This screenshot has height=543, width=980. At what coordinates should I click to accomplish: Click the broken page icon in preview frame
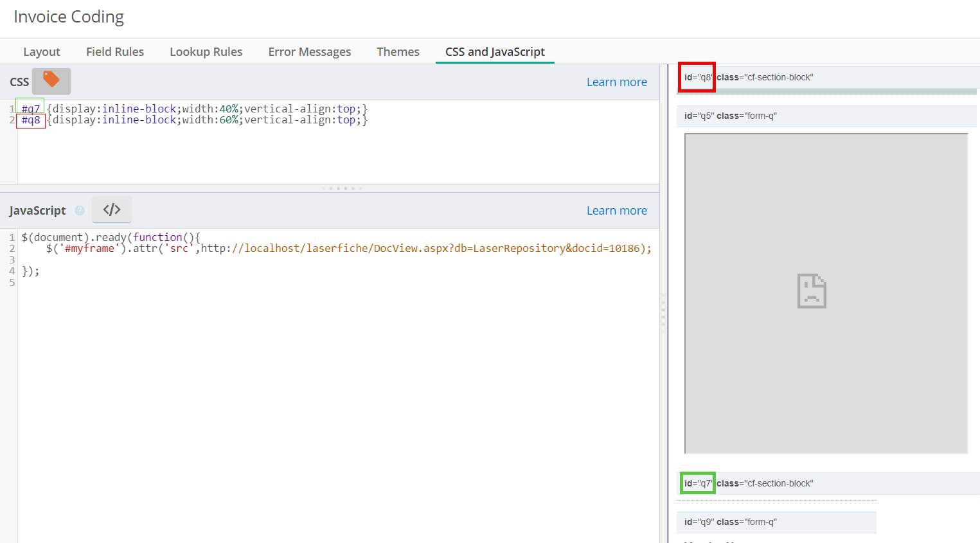click(812, 291)
